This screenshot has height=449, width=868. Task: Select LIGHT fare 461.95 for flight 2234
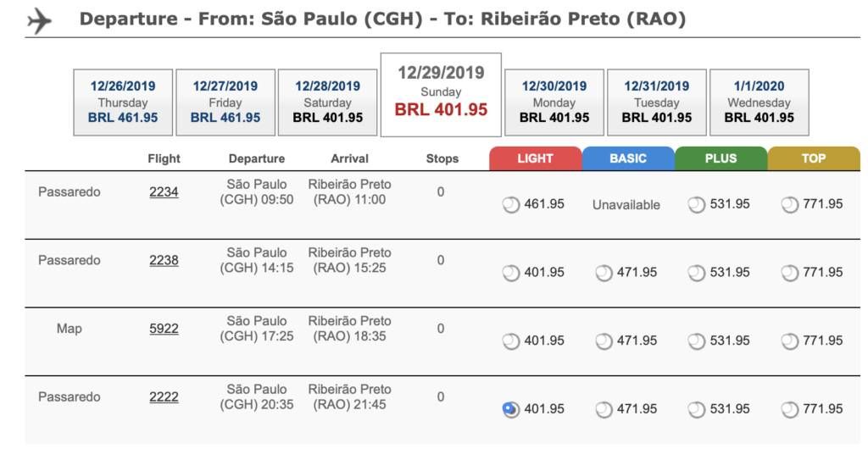pyautogui.click(x=510, y=205)
